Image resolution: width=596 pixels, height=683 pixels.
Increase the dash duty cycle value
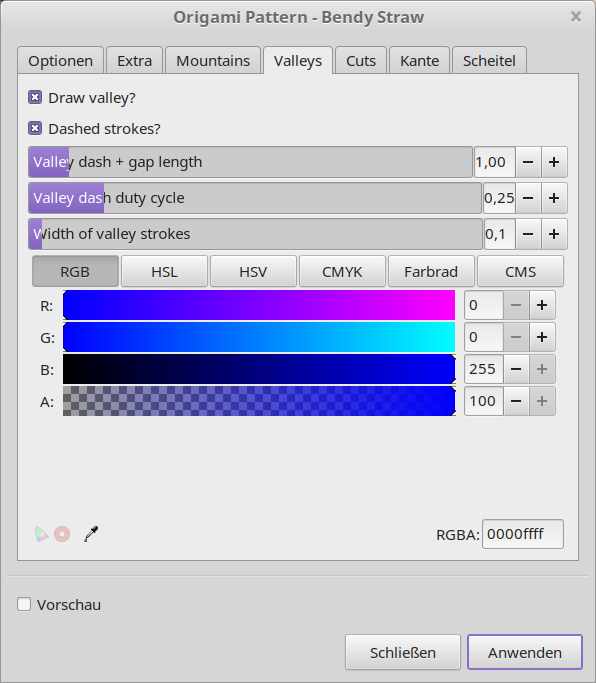[x=554, y=198]
